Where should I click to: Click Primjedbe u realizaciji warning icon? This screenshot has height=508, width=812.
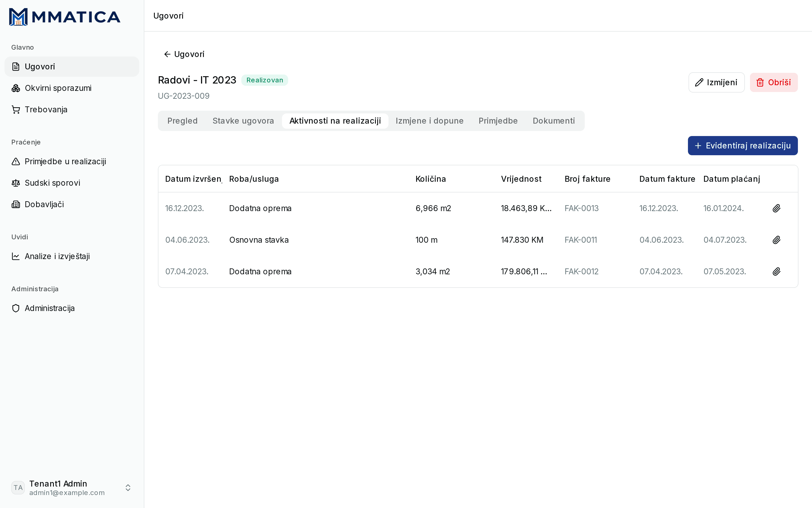(x=16, y=162)
